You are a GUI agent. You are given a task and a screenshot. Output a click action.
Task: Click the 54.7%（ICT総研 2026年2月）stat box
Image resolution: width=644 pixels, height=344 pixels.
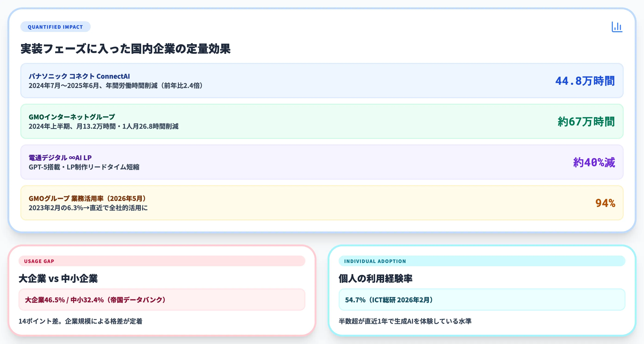coord(482,300)
